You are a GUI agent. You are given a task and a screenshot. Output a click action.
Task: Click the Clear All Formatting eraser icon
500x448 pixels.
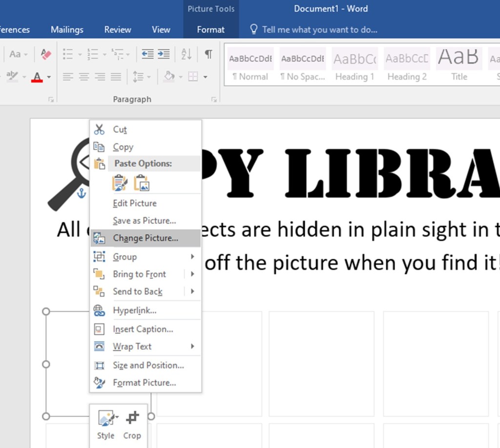46,54
